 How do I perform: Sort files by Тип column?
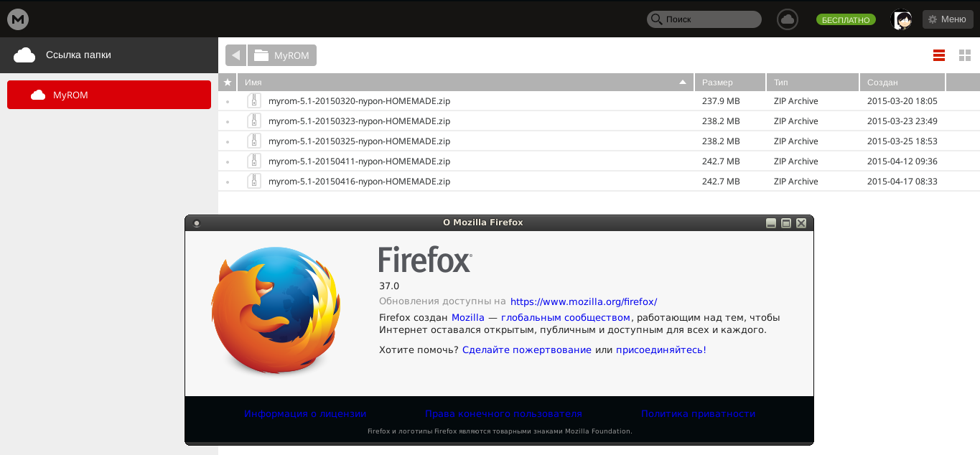[813, 83]
